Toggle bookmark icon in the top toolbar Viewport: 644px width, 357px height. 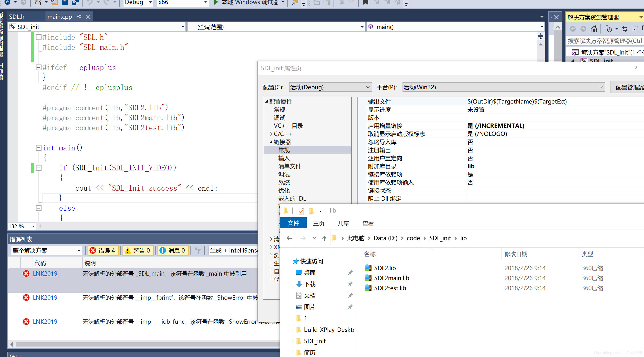pyautogui.click(x=365, y=3)
